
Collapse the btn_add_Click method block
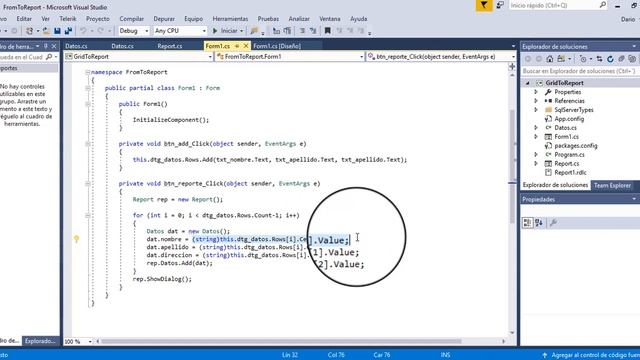[x=87, y=144]
